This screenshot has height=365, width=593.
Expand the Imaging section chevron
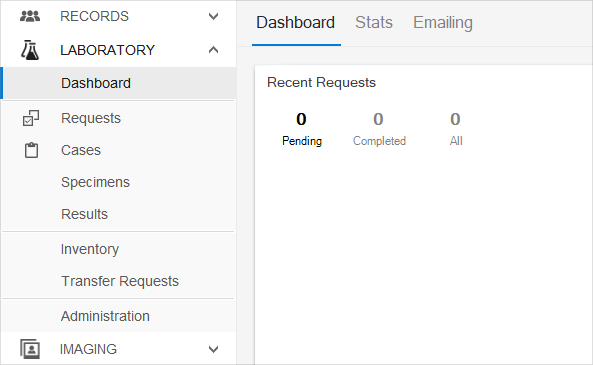tap(213, 349)
